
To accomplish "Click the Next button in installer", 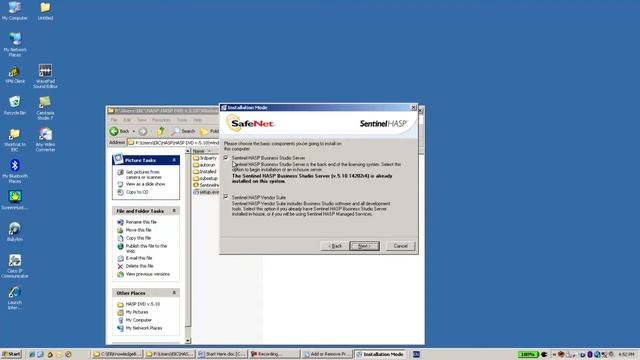I will point(364,246).
